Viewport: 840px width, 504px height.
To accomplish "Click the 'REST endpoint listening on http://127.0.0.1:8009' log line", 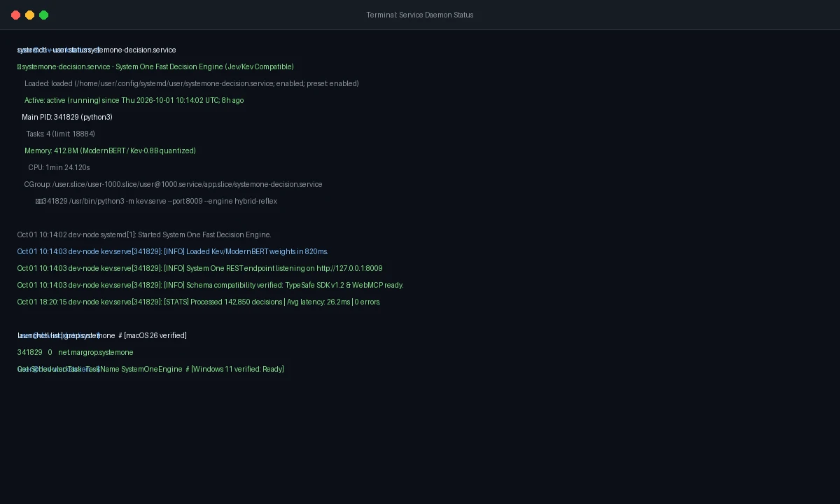I will (x=200, y=269).
